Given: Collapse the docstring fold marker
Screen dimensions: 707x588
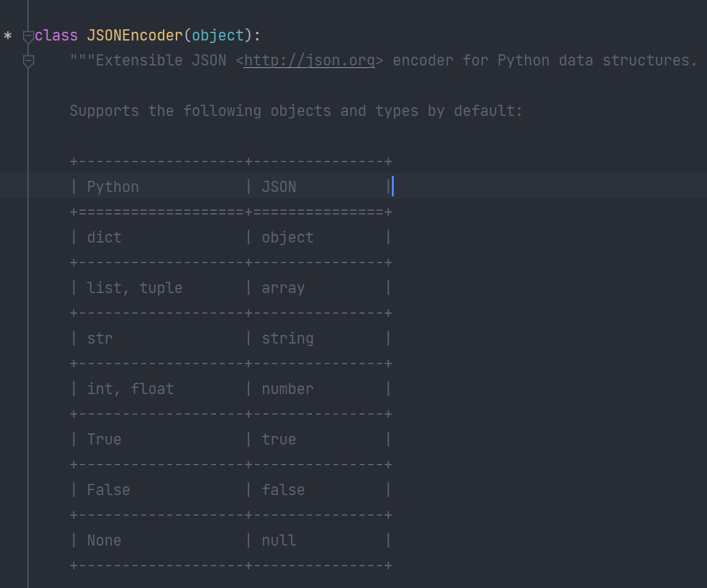Looking at the screenshot, I should click(28, 61).
